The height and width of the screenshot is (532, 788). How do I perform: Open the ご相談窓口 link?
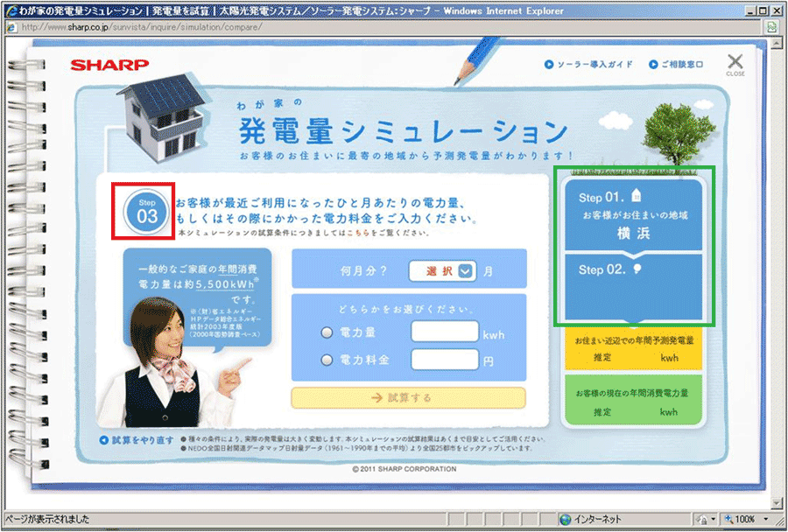pos(676,64)
